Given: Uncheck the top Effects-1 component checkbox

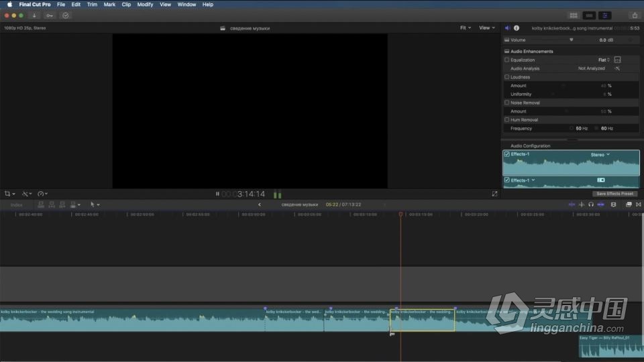Looking at the screenshot, I should [x=507, y=154].
